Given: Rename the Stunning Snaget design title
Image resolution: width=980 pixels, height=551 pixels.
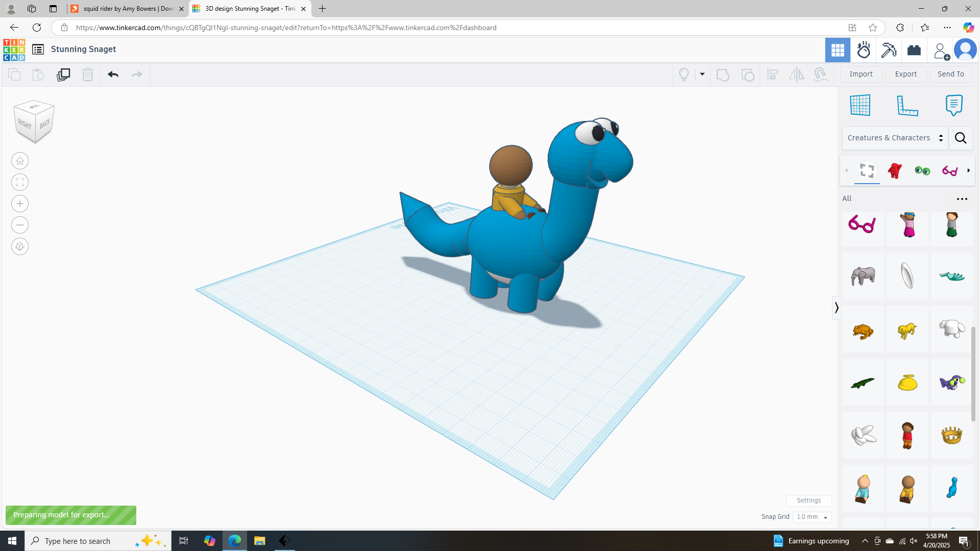Looking at the screenshot, I should (x=84, y=49).
